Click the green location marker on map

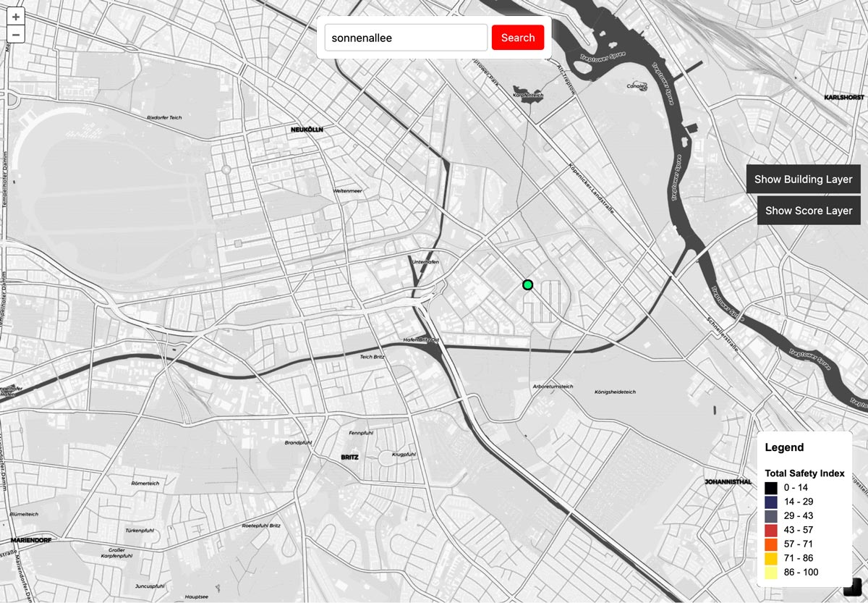click(x=528, y=285)
